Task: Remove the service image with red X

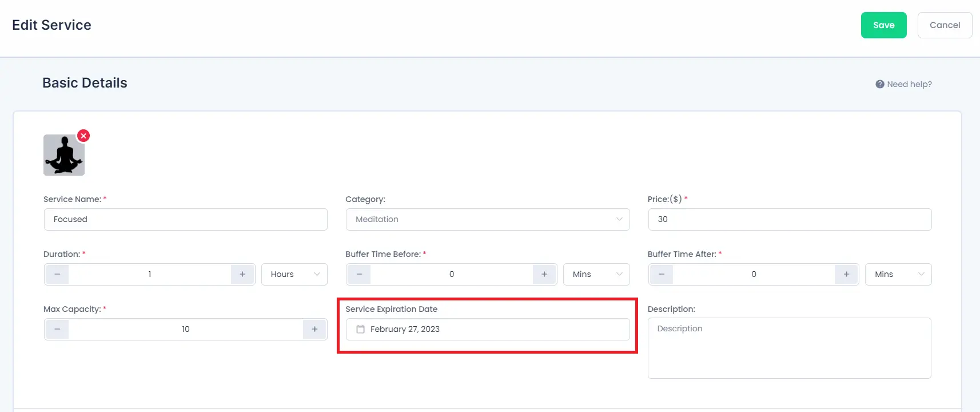Action: pos(83,136)
